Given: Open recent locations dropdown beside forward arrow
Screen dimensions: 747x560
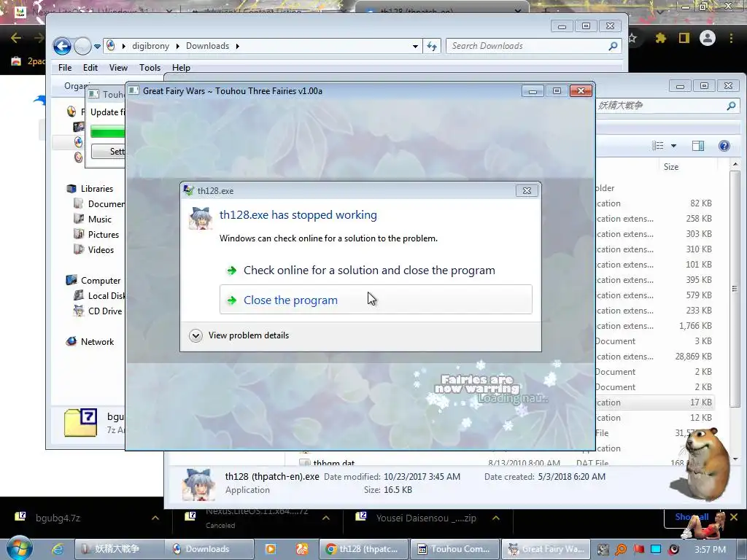Looking at the screenshot, I should point(97,46).
